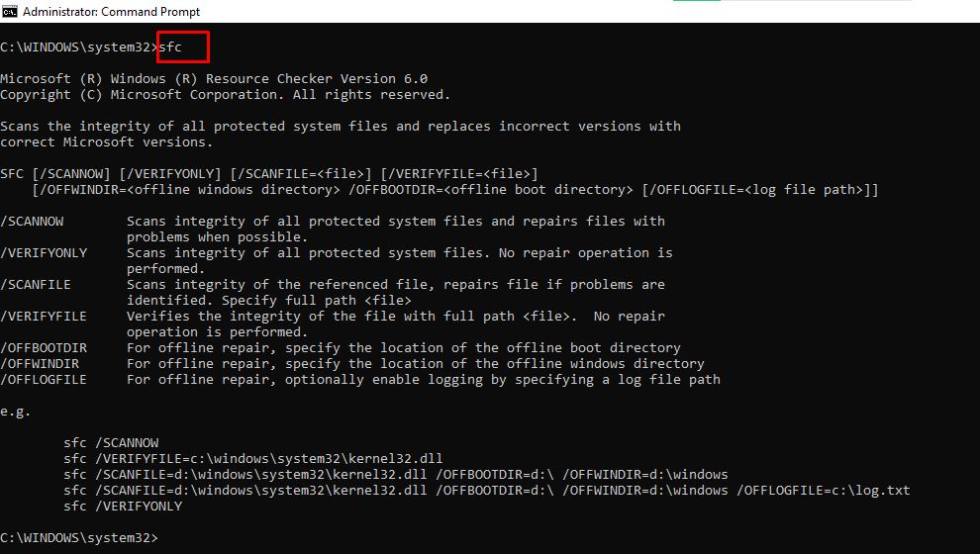Screen dimensions: 980x554
Task: Click the 'Scans the integrity of all protected' description
Action: pos(340,126)
